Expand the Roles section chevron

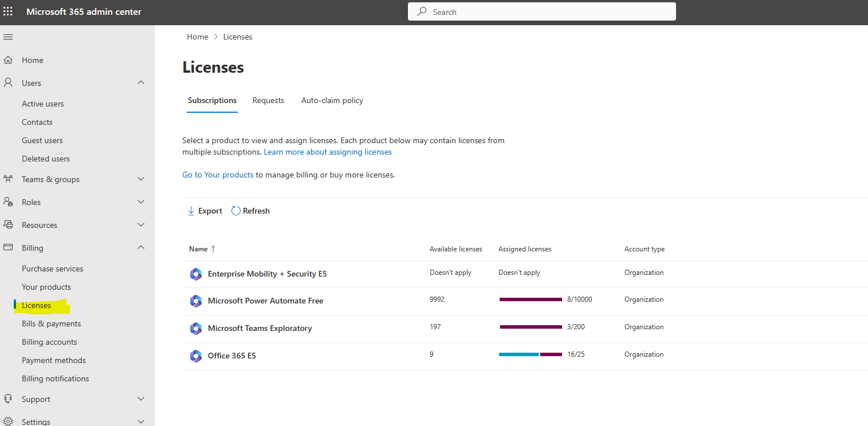[141, 202]
